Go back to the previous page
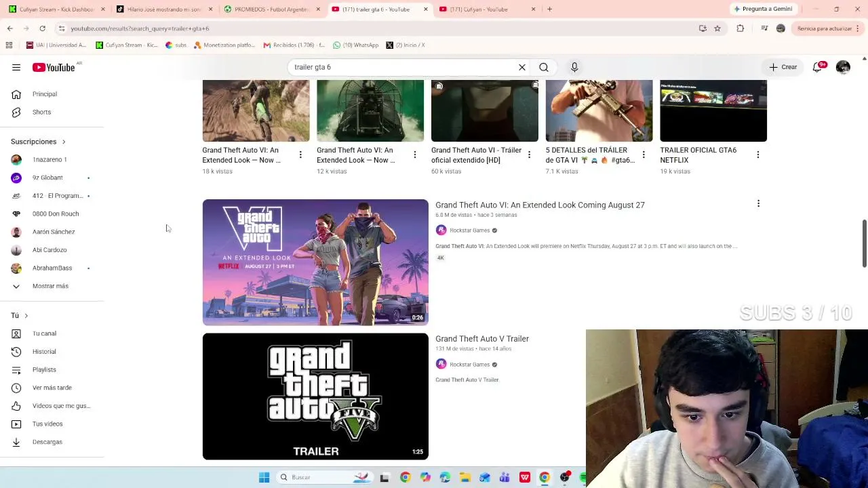 9,28
